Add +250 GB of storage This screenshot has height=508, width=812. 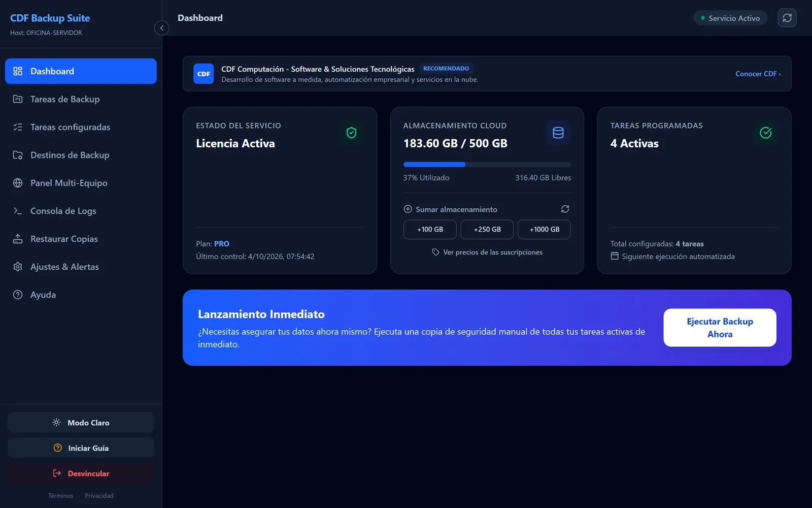click(487, 230)
